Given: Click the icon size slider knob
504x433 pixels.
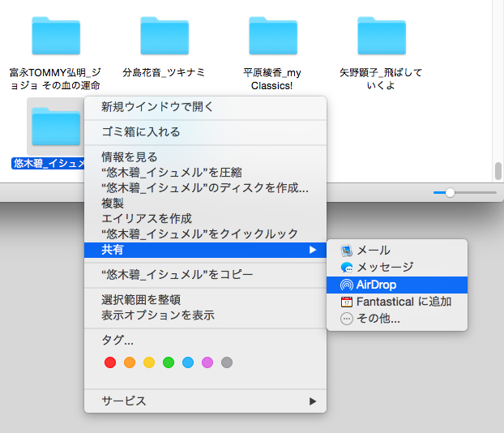Looking at the screenshot, I should pos(450,192).
